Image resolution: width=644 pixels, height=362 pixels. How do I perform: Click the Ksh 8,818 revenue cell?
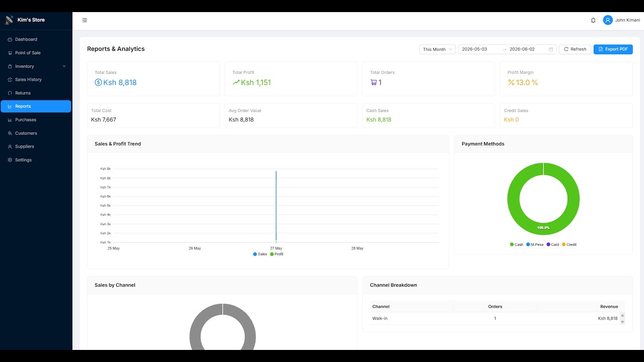point(608,318)
